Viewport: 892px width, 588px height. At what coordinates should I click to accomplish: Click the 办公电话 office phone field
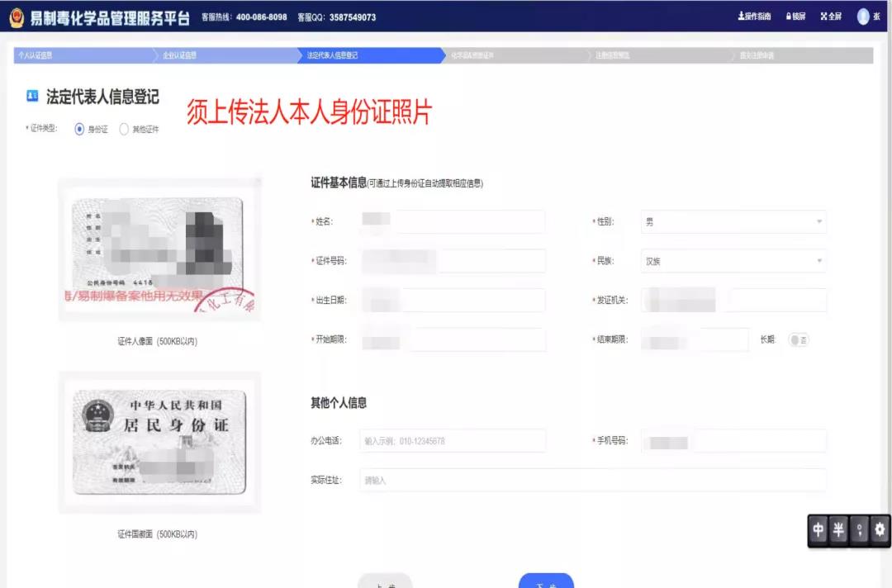(453, 441)
